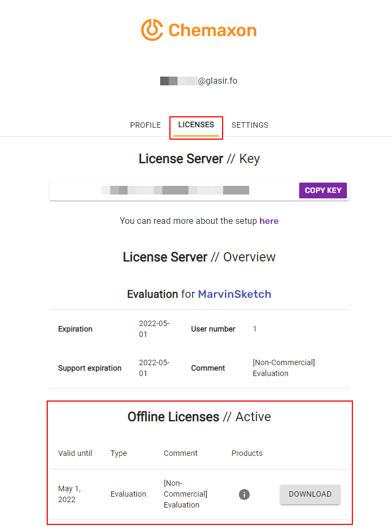Click the 'Valid until' column header

coord(75,453)
